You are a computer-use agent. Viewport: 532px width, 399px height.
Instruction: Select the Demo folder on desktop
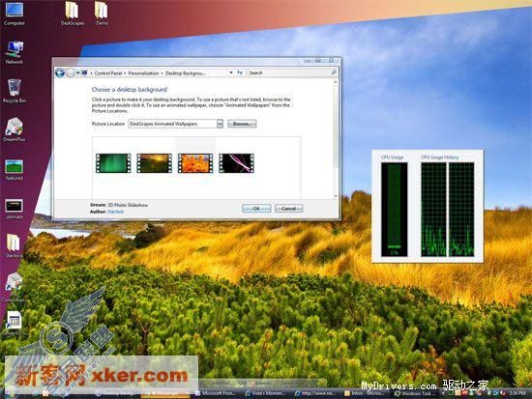102,14
